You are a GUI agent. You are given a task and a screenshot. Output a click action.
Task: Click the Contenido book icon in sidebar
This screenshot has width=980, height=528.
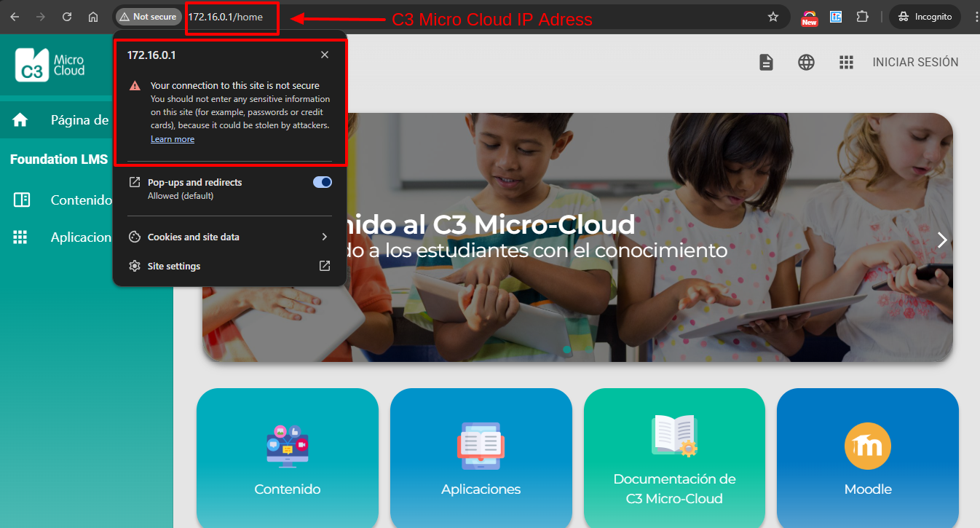21,200
